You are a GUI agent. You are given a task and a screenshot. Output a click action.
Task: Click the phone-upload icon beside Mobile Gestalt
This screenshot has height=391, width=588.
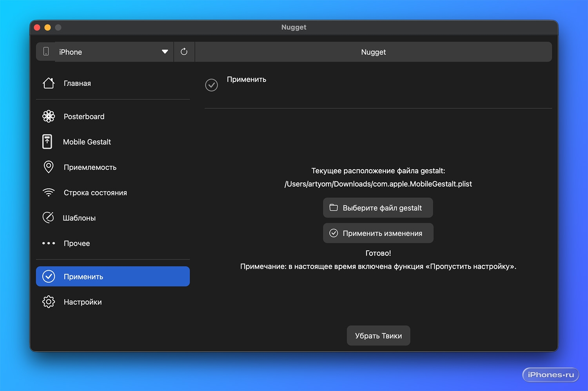click(47, 142)
